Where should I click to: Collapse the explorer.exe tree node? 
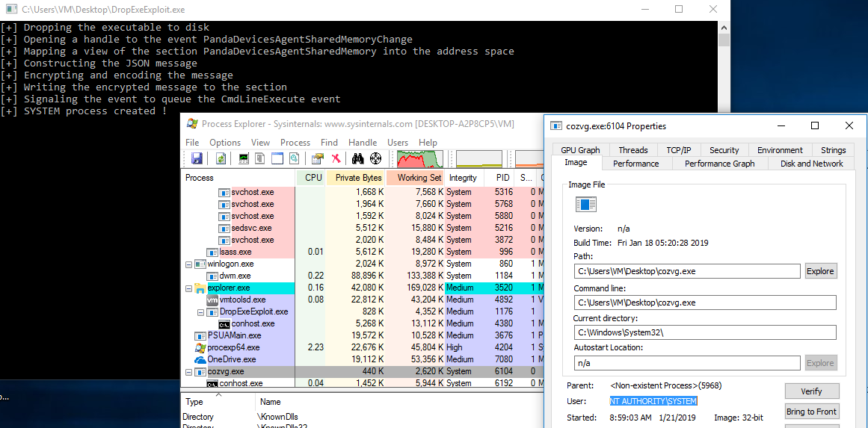(188, 288)
